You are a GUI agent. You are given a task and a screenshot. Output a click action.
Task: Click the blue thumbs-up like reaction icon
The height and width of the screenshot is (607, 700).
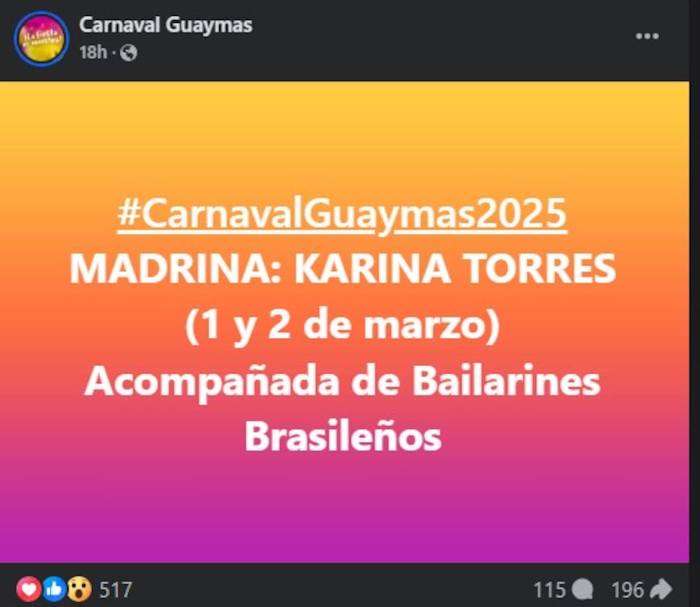tap(53, 590)
